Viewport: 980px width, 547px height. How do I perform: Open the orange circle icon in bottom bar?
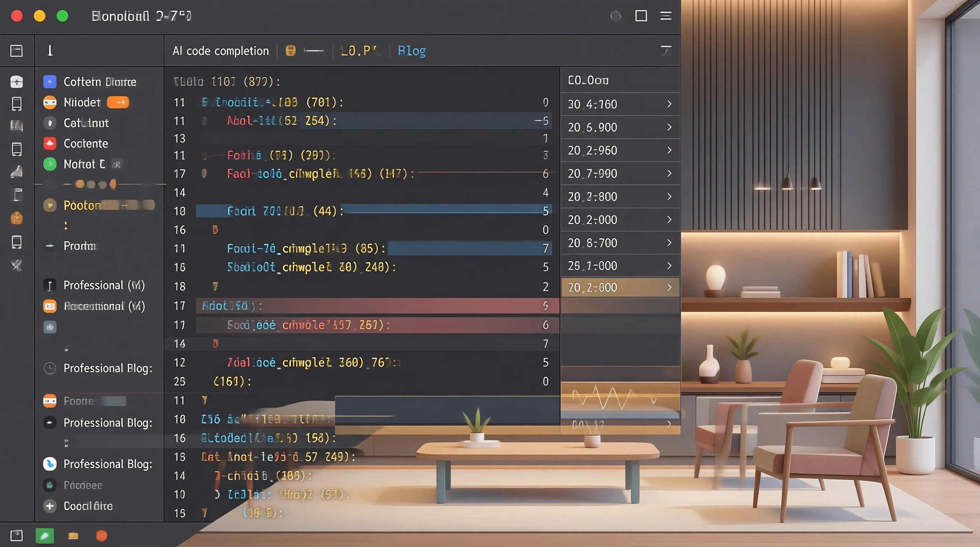click(101, 536)
